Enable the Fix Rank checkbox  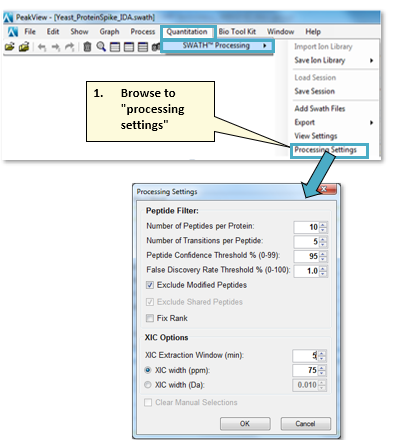[x=150, y=318]
